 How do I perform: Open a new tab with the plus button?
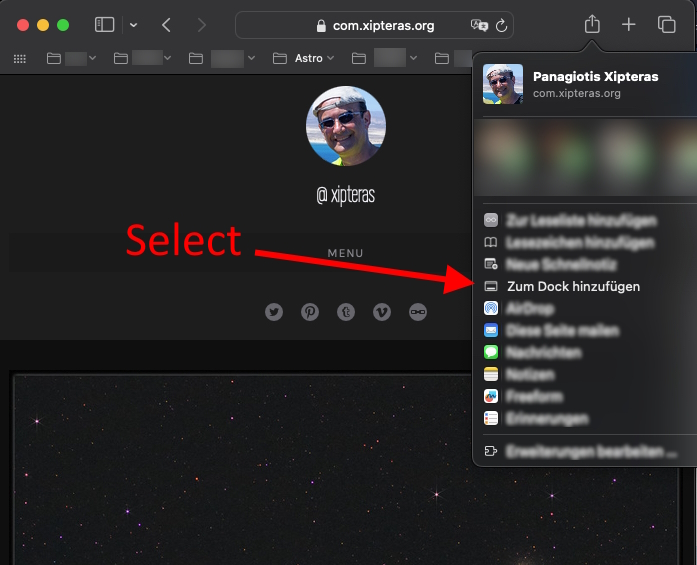click(629, 24)
